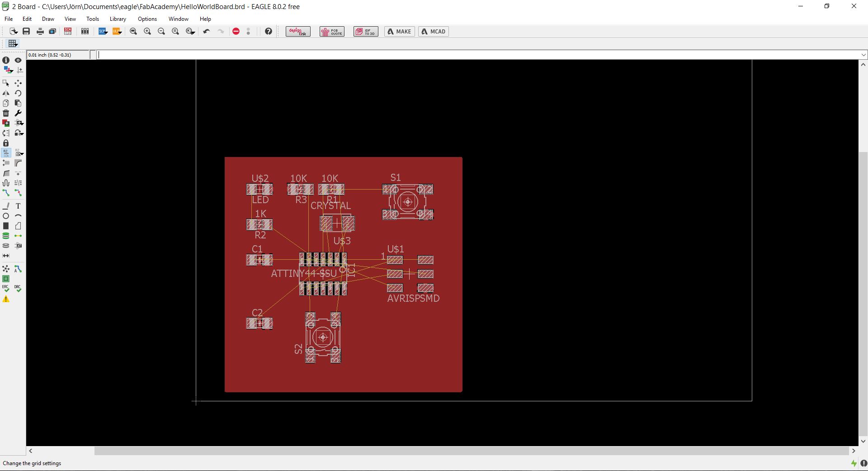
Task: Click the MCAD button
Action: (x=434, y=31)
